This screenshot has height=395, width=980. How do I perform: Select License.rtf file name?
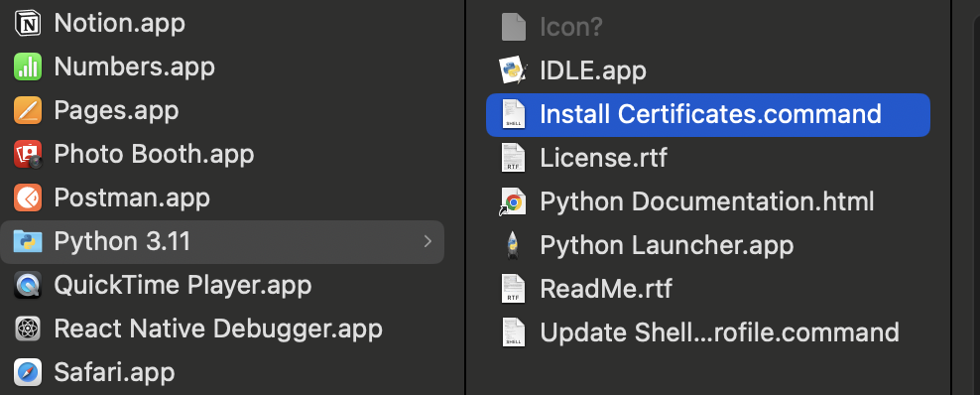603,158
